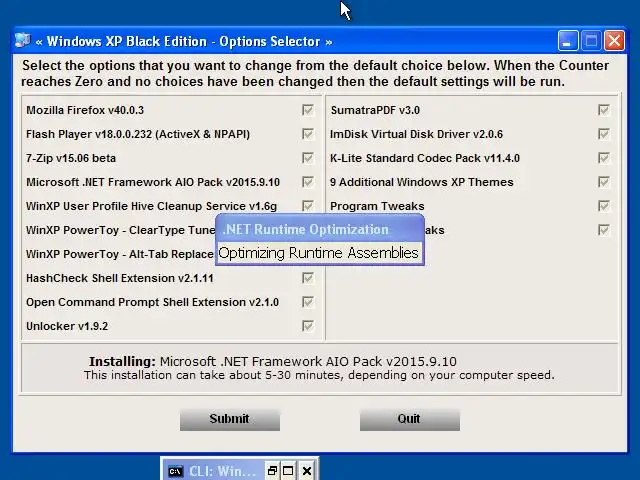Click the 7-Zip v15.06 beta label

(x=71, y=158)
